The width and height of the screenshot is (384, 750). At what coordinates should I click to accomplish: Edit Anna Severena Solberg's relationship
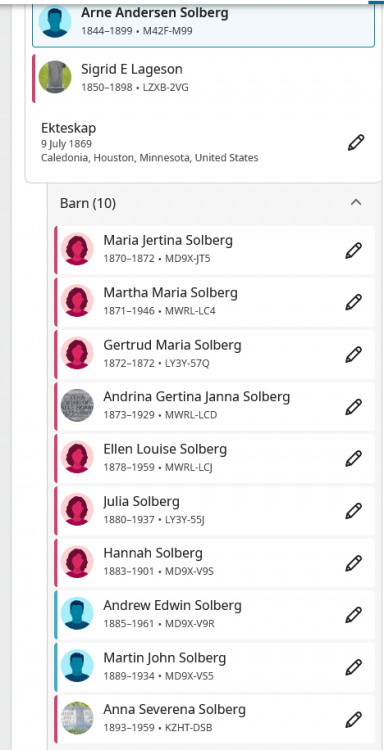pos(353,719)
